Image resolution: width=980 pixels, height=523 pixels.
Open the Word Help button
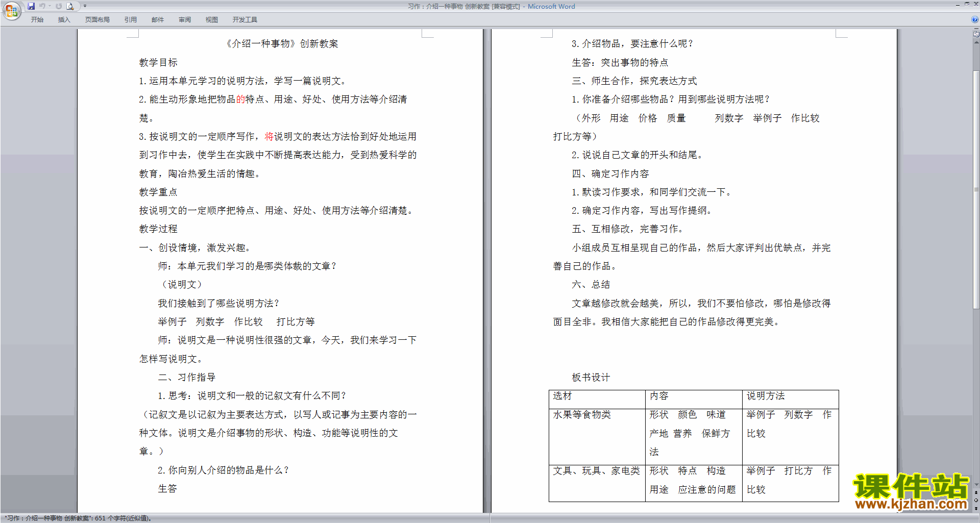(x=975, y=19)
